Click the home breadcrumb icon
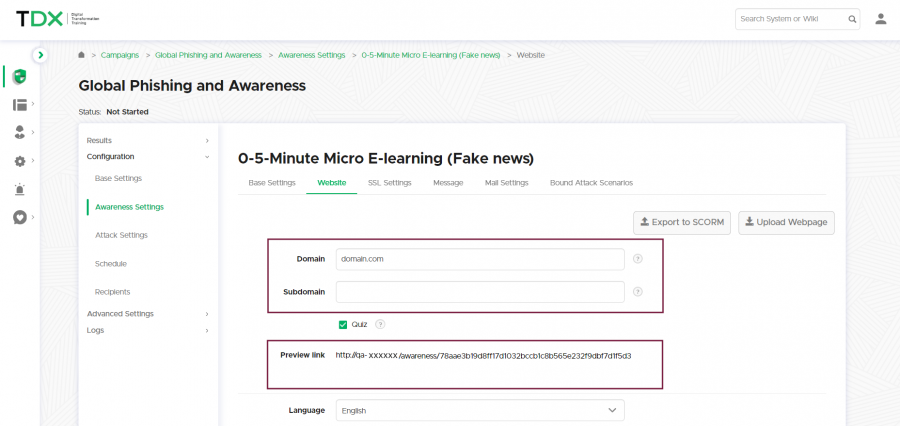The width and height of the screenshot is (900, 426). [x=81, y=55]
